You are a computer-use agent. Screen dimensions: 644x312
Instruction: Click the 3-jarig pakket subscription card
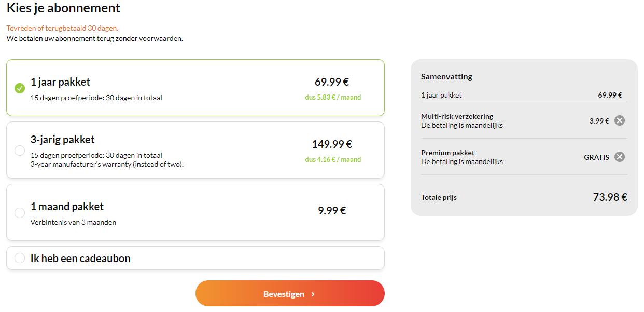click(195, 150)
